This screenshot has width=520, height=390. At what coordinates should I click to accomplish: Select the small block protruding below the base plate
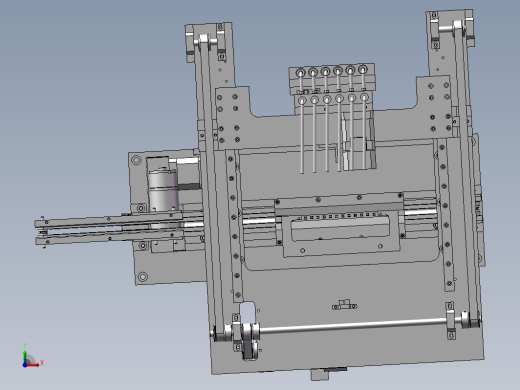320,374
